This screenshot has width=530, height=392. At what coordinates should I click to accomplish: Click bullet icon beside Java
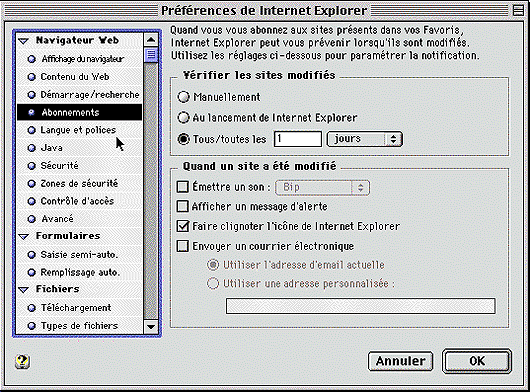[x=31, y=148]
